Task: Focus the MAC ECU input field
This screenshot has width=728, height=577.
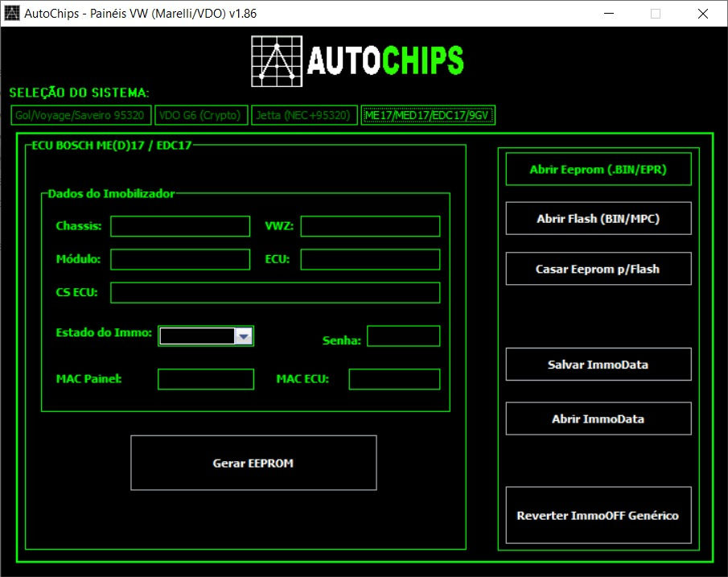Action: [394, 379]
